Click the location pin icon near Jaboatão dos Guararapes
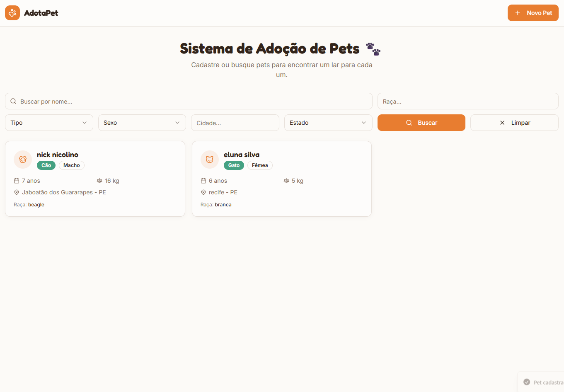 point(16,192)
